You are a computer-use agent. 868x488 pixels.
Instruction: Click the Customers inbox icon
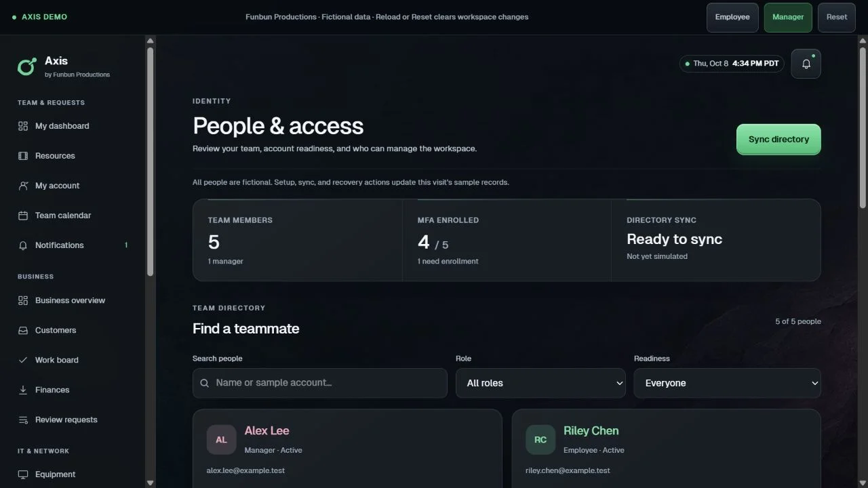tap(23, 330)
